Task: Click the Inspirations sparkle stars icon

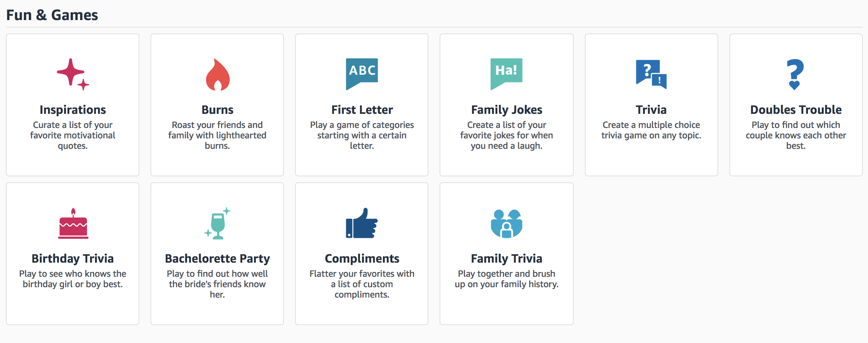Action: pos(73,74)
